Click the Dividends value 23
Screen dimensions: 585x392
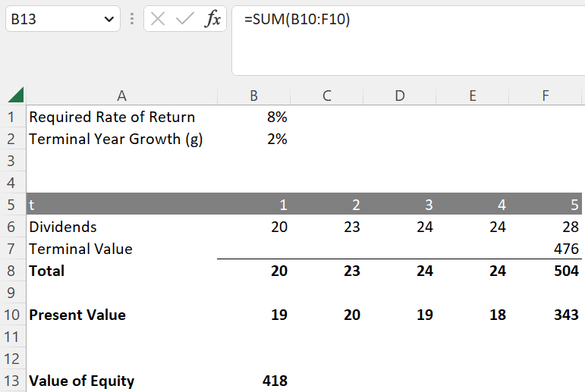(x=326, y=227)
